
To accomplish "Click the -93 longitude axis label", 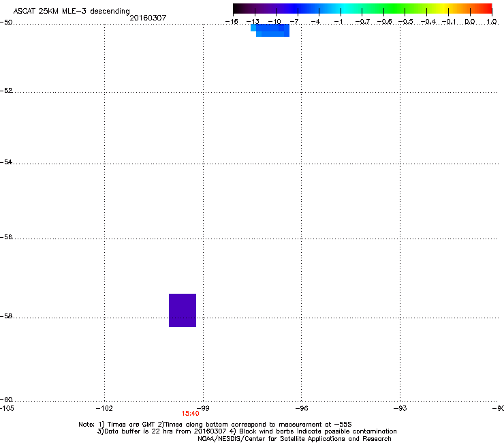I will (x=400, y=408).
